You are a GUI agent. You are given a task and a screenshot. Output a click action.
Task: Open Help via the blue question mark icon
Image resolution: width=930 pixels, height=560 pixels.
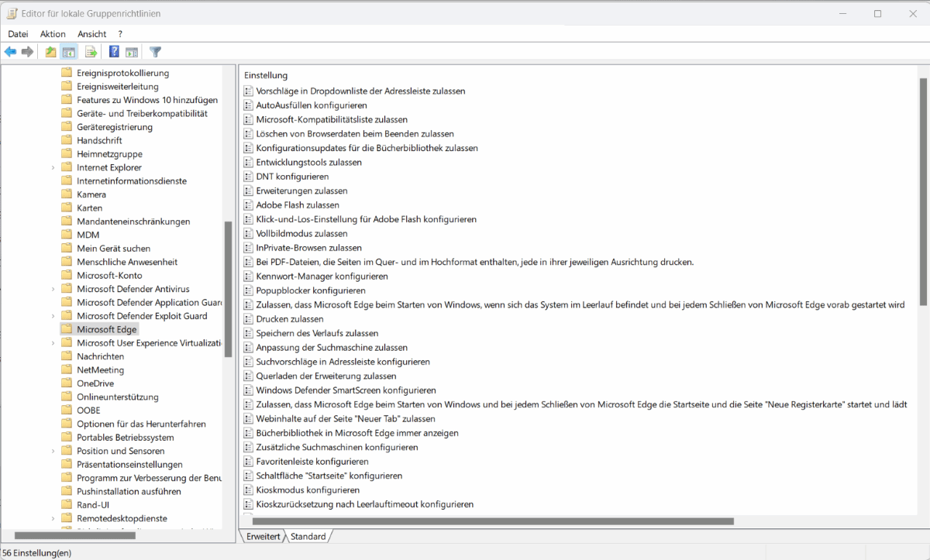[x=114, y=52]
